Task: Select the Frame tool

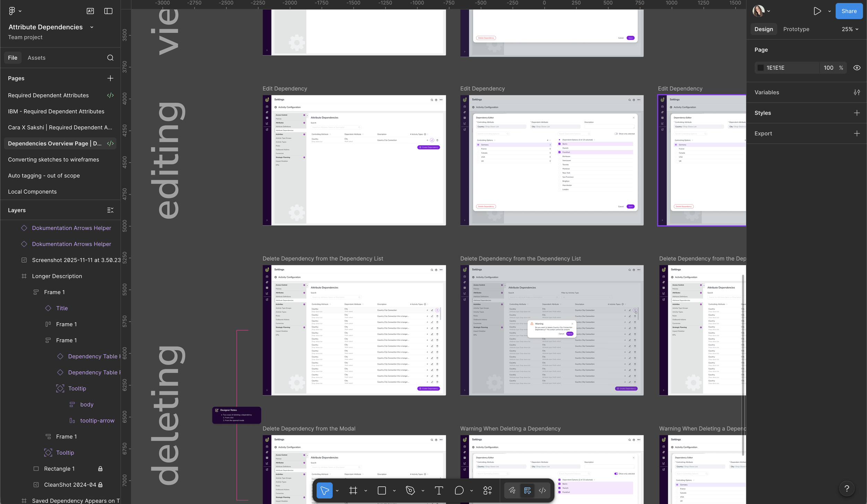Action: point(353,490)
